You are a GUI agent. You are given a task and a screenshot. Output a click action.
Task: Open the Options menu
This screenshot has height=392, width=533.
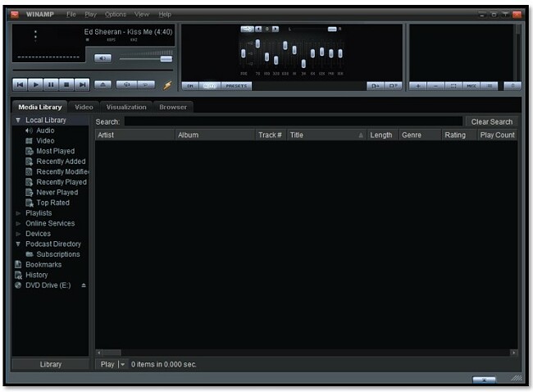tap(116, 14)
